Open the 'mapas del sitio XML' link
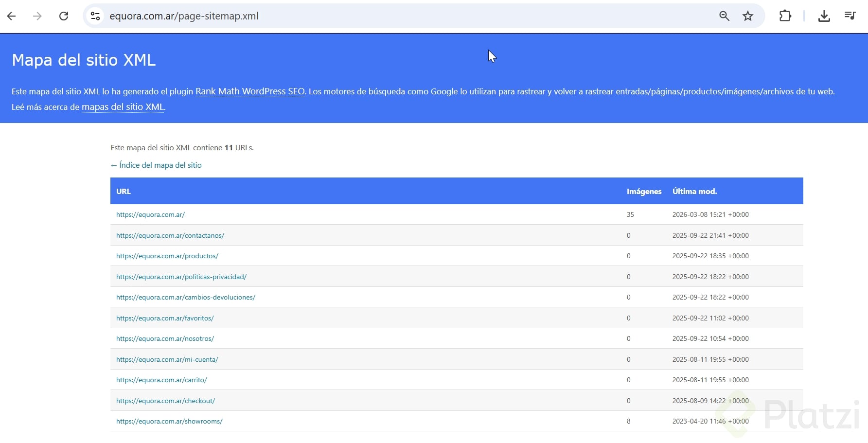The image size is (868, 443). click(x=123, y=107)
